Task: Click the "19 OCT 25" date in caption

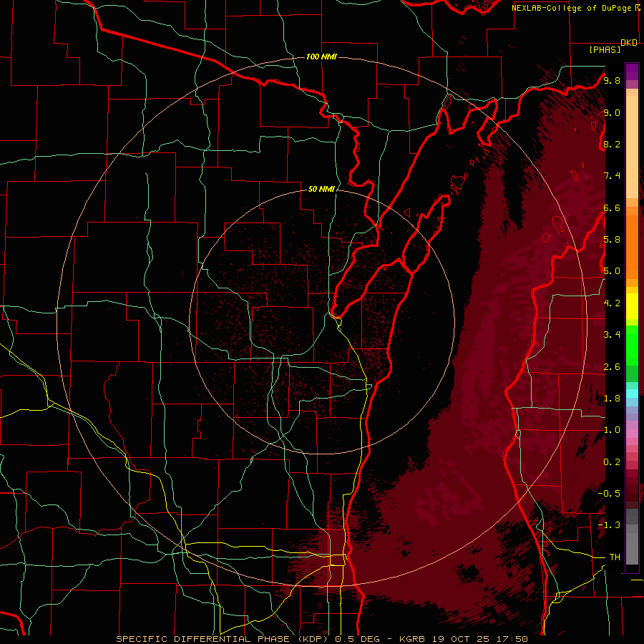Action: [462, 639]
